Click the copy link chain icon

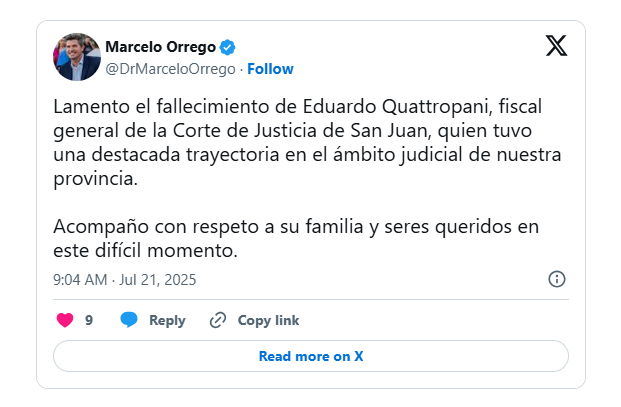tap(218, 321)
